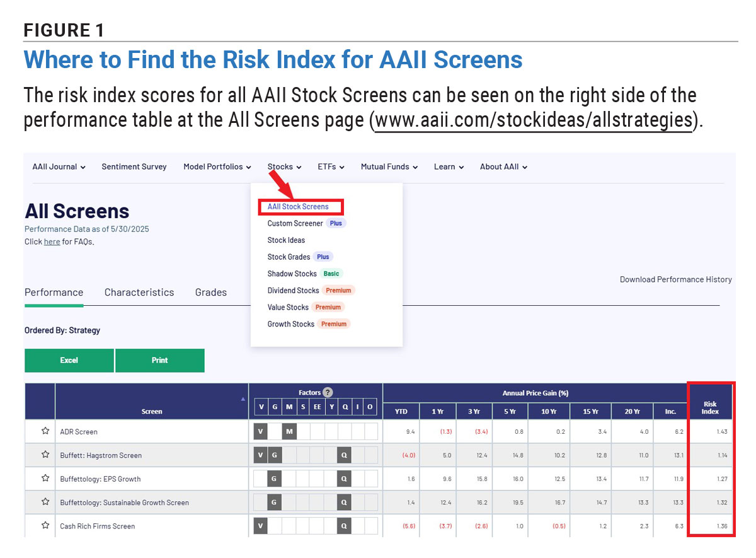Screen dimensions: 756x558
Task: Click Cash Rich Firms YTD value (5.6)
Action: pyautogui.click(x=409, y=526)
